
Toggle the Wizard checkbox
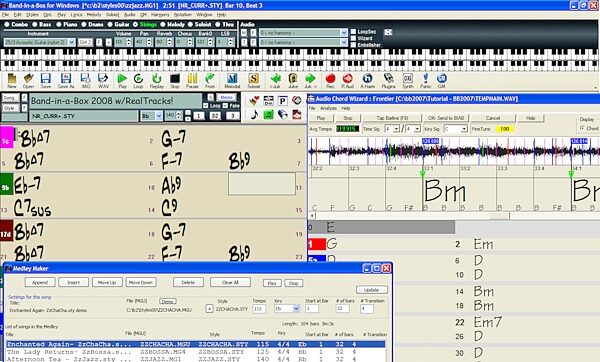click(354, 38)
